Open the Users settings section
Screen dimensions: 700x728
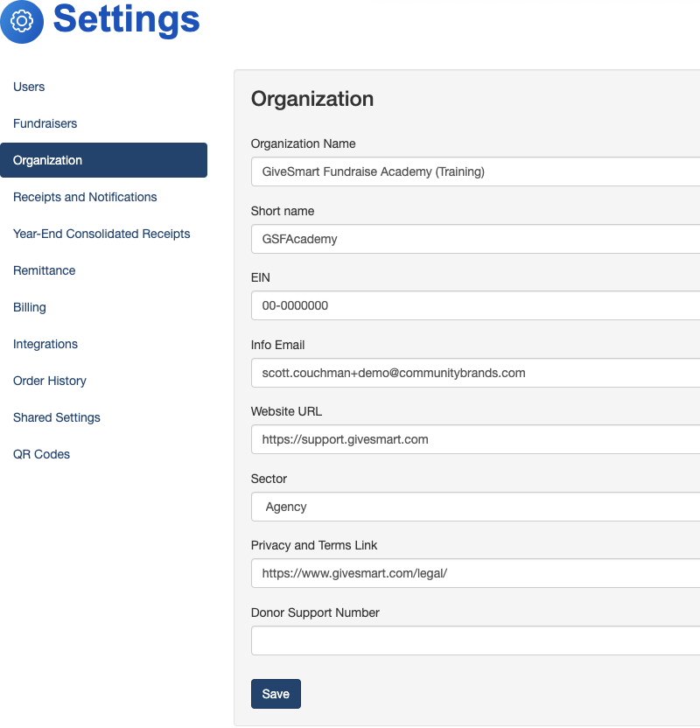coord(29,87)
